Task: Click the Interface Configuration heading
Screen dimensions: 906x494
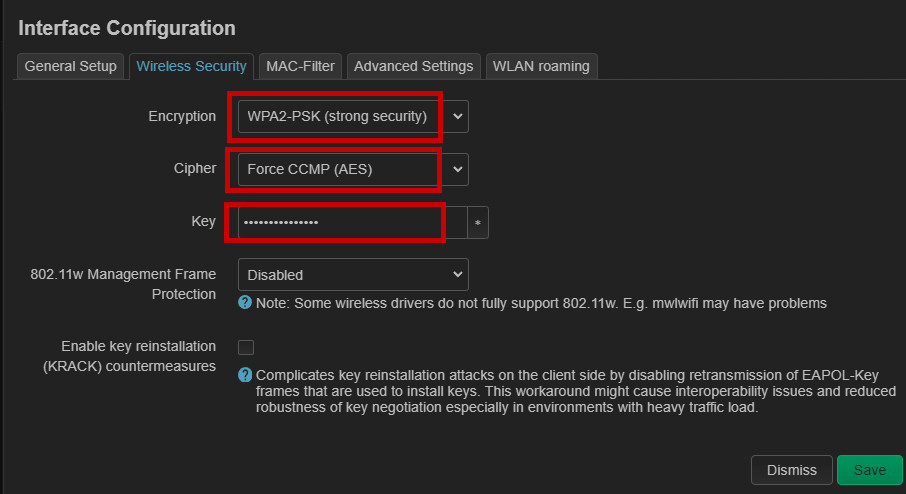Action: [127, 28]
